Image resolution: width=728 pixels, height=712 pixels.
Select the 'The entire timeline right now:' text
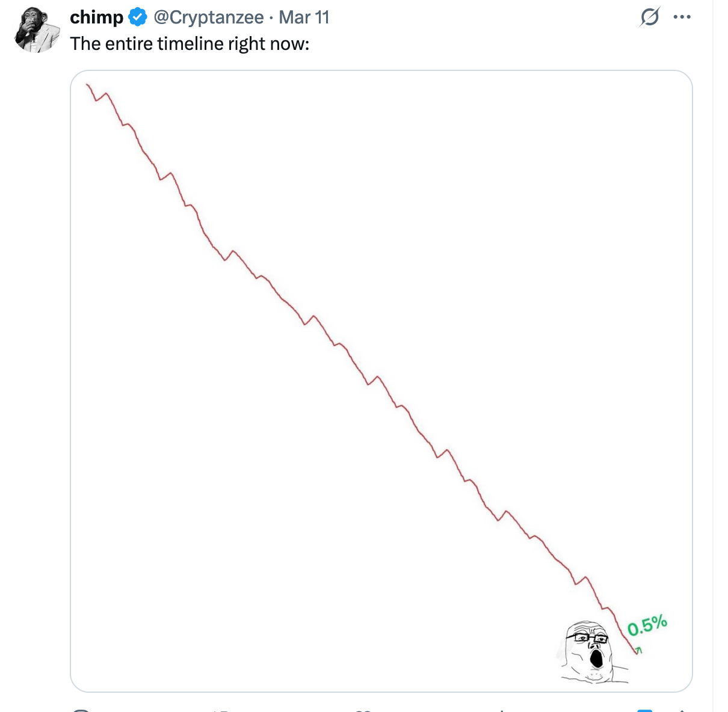tap(190, 44)
